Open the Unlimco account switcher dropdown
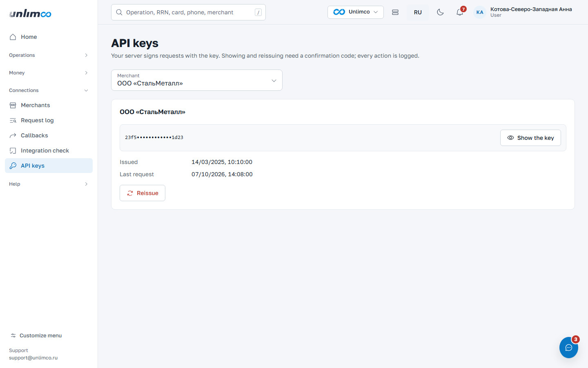 point(355,12)
